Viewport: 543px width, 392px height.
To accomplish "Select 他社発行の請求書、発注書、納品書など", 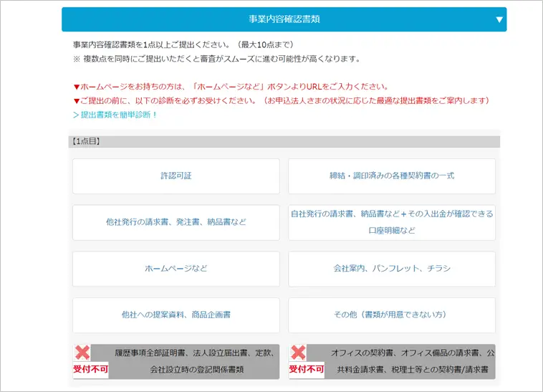I will point(176,222).
